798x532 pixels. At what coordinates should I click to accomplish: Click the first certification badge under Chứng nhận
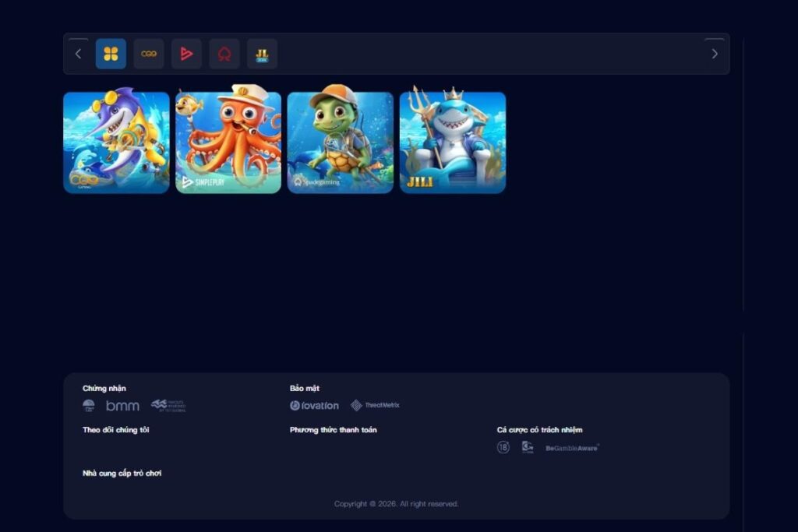click(x=89, y=406)
